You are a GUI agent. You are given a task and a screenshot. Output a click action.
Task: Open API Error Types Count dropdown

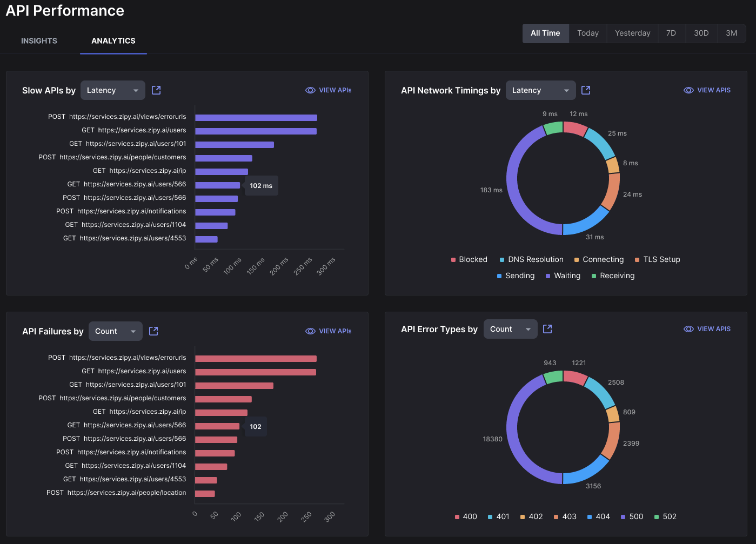click(510, 329)
